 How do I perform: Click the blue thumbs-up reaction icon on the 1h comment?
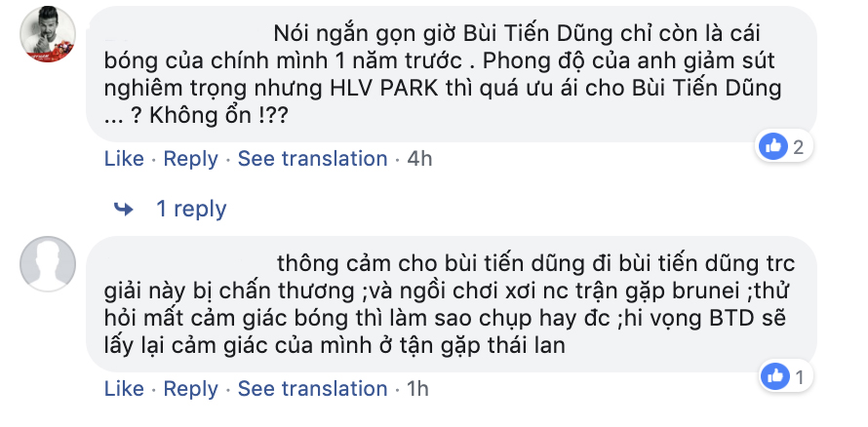(775, 375)
